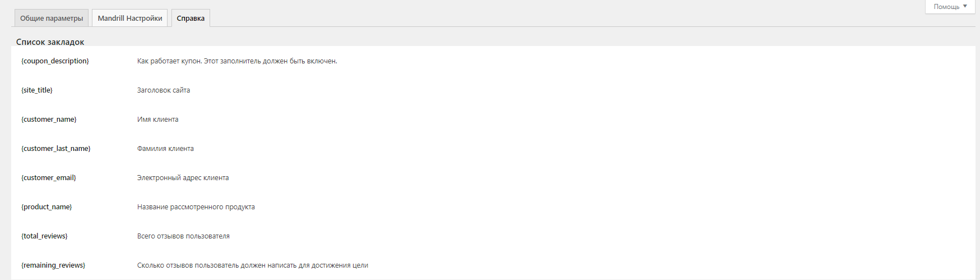The width and height of the screenshot is (980, 280).
Task: Open the Общие параметры tab
Action: coord(52,18)
